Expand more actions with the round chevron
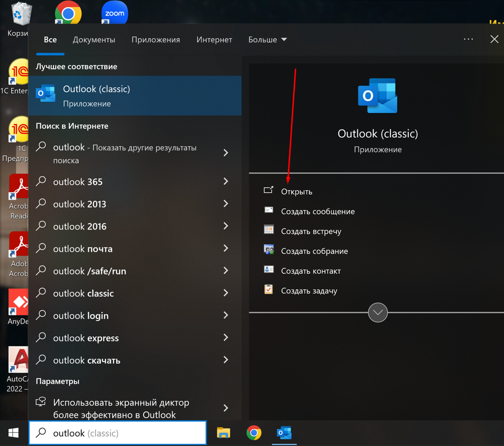 (378, 313)
